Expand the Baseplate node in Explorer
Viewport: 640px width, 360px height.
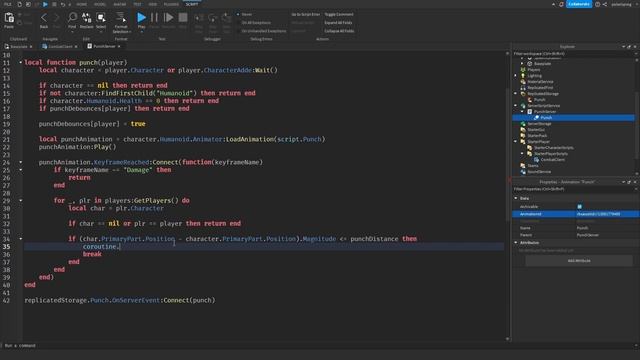click(x=522, y=64)
